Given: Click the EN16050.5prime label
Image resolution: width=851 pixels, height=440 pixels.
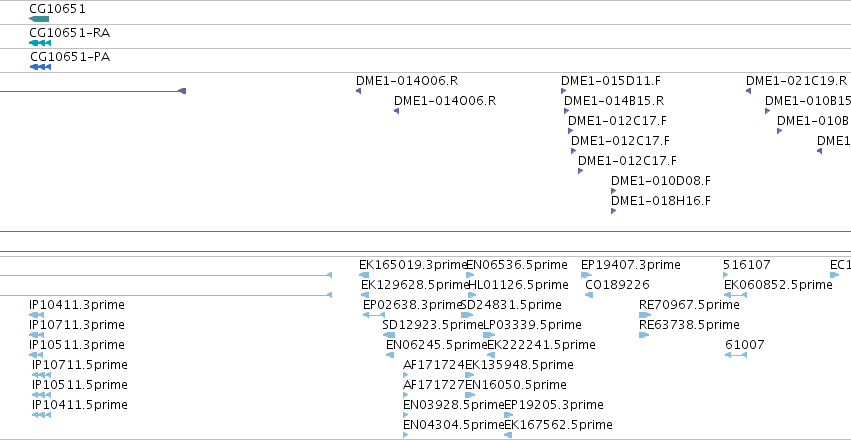Looking at the screenshot, I should 516,385.
